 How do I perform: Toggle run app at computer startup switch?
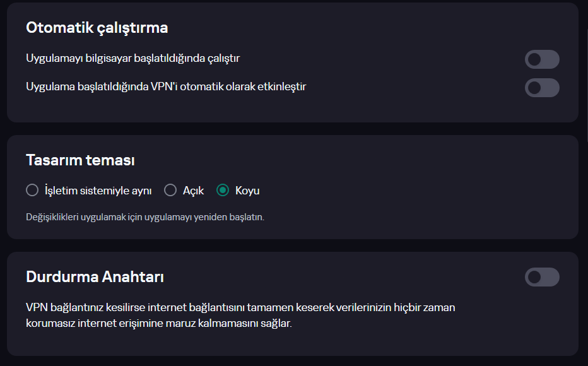[542, 59]
